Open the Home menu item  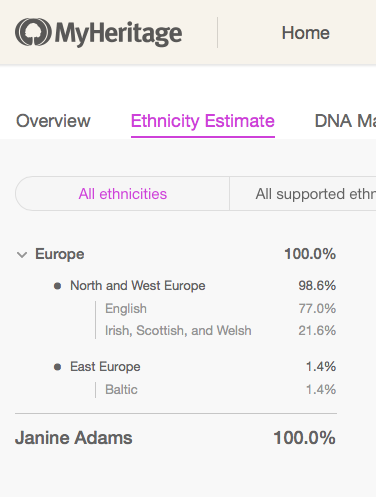point(306,33)
